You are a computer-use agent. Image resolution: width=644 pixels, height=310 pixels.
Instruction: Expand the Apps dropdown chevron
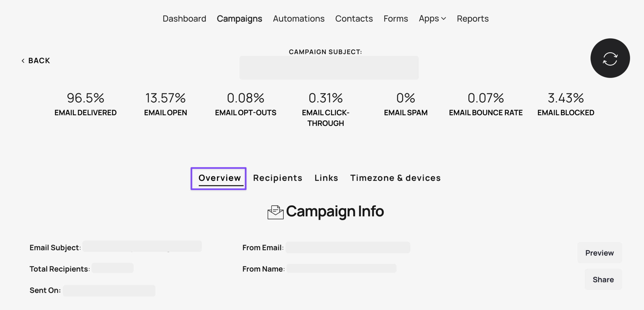coord(443,19)
